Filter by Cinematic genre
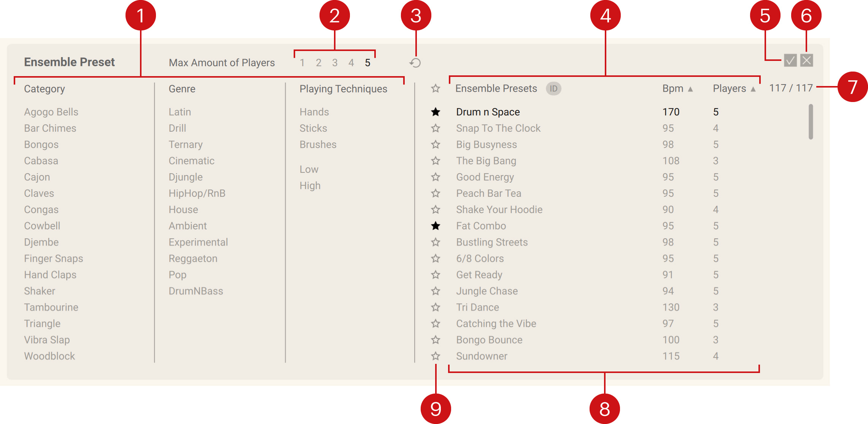This screenshot has width=868, height=424. (x=191, y=161)
